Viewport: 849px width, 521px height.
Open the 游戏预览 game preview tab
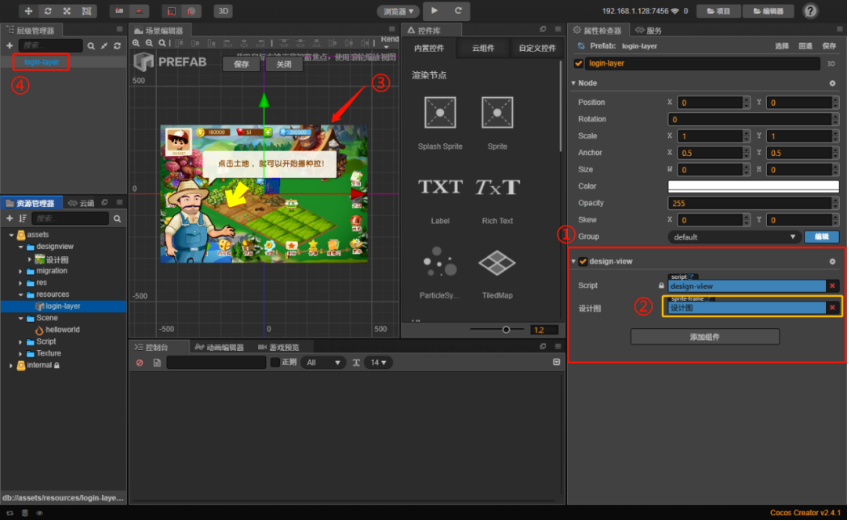click(x=279, y=347)
